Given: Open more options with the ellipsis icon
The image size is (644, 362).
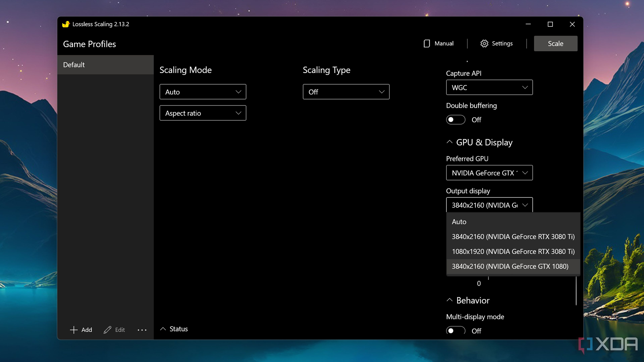Looking at the screenshot, I should click(142, 330).
